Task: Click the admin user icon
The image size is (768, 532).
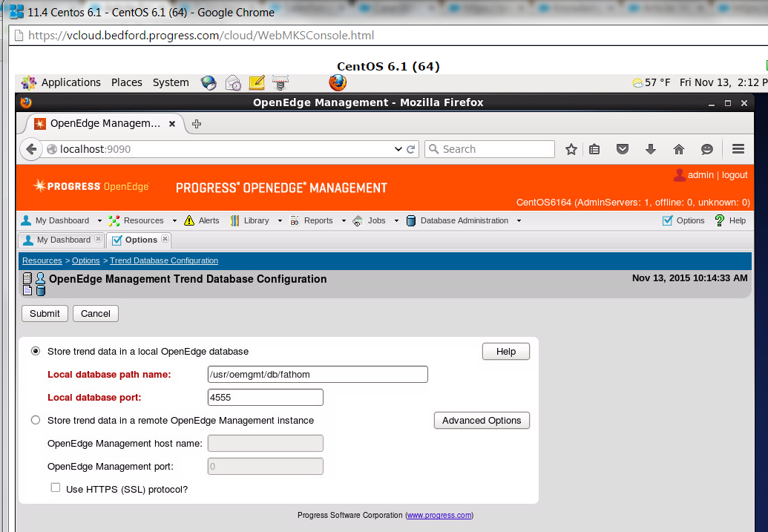Action: 680,175
